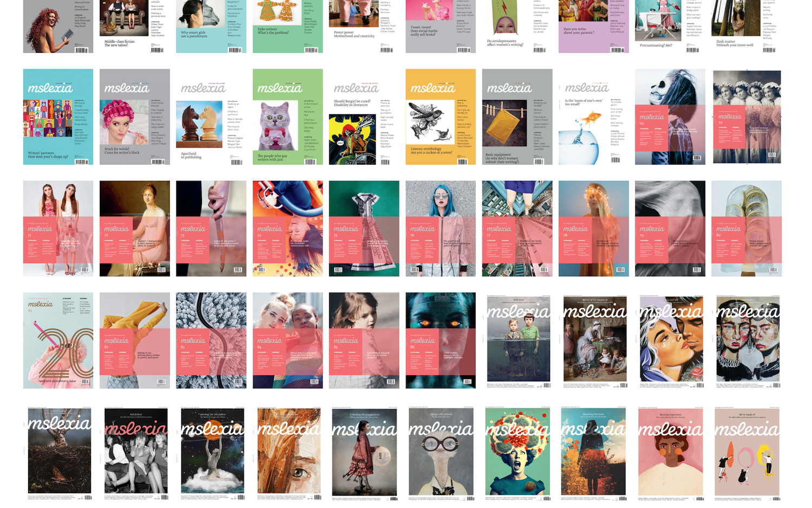The height and width of the screenshot is (508, 812).
Task: Open the jumping goldfish bowl cover
Action: [x=593, y=116]
